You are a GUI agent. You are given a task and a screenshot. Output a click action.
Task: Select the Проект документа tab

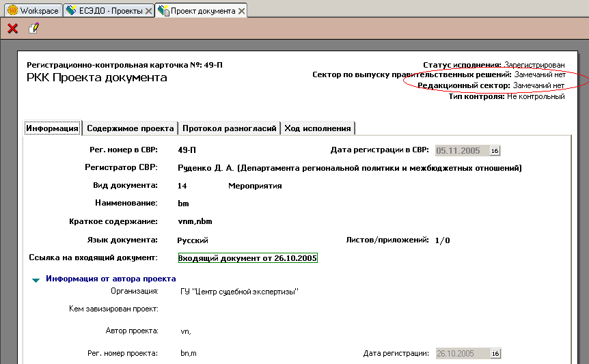pos(202,10)
